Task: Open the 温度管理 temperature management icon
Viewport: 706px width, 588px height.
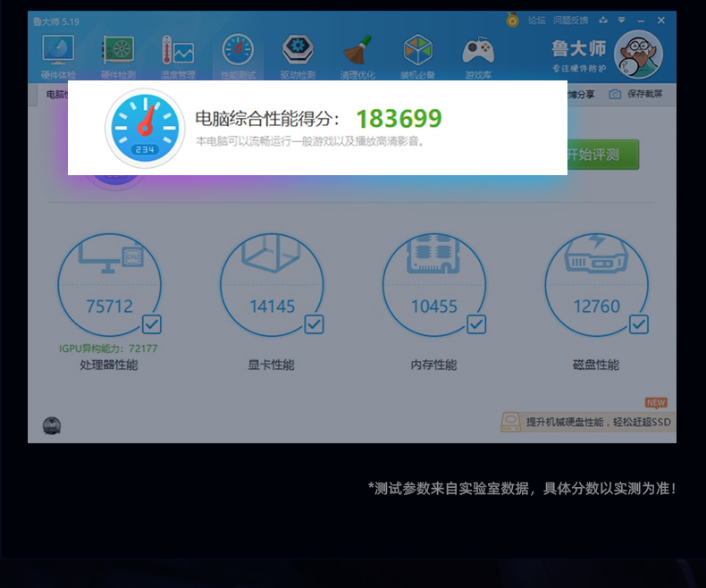Action: [x=178, y=56]
